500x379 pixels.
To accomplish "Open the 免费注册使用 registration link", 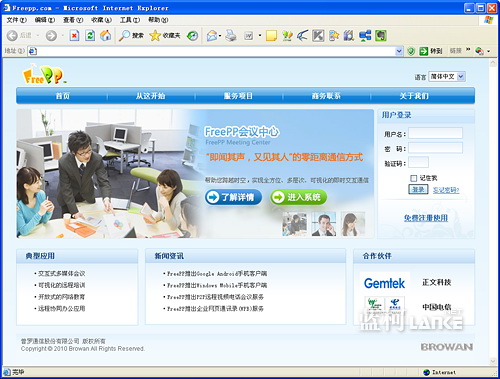I will pyautogui.click(x=426, y=218).
